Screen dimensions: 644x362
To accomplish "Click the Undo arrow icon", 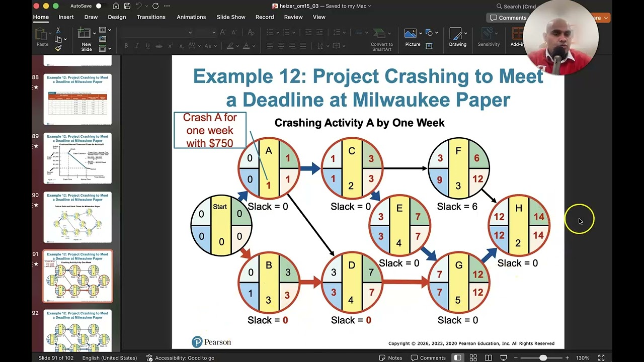I will 139,6.
